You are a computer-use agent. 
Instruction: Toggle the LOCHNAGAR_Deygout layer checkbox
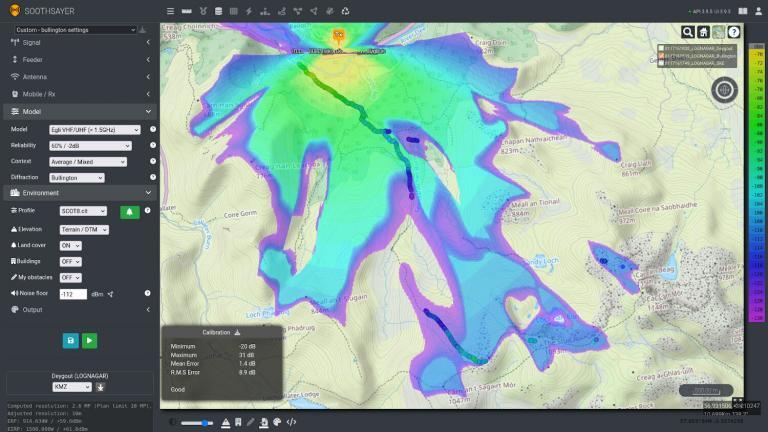point(661,48)
